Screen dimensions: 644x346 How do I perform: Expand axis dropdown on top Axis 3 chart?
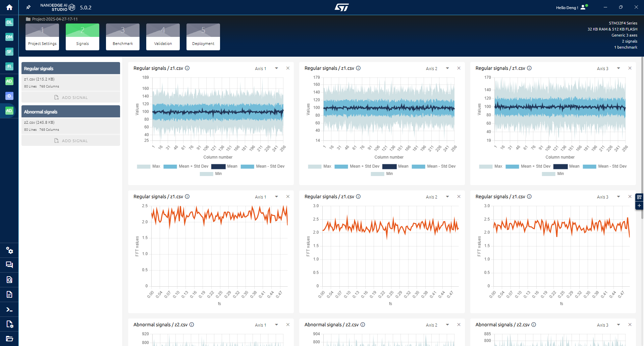click(x=619, y=68)
